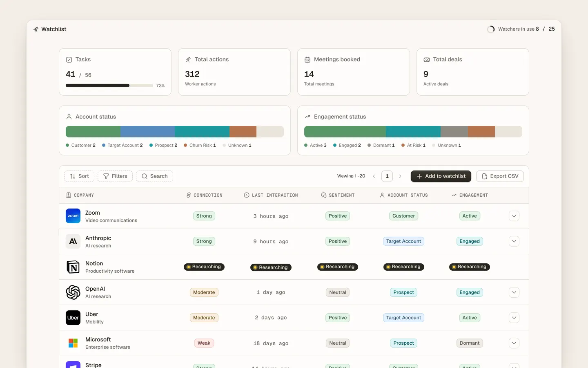Click the Target Account badge for Anthropic
Screen dimensions: 588x368
coord(403,241)
